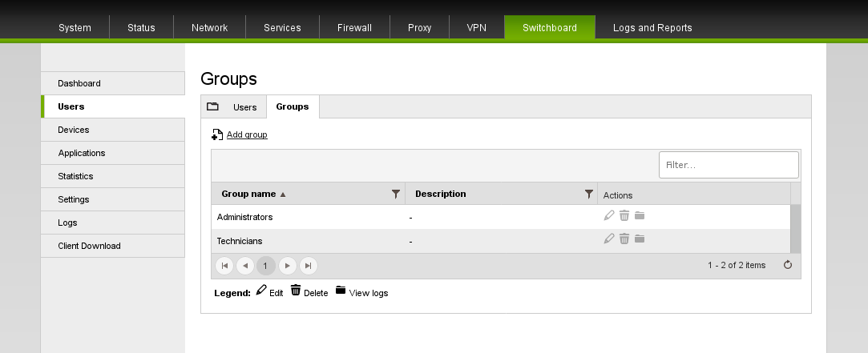This screenshot has height=353, width=868.
Task: Refresh the groups table
Action: [787, 265]
